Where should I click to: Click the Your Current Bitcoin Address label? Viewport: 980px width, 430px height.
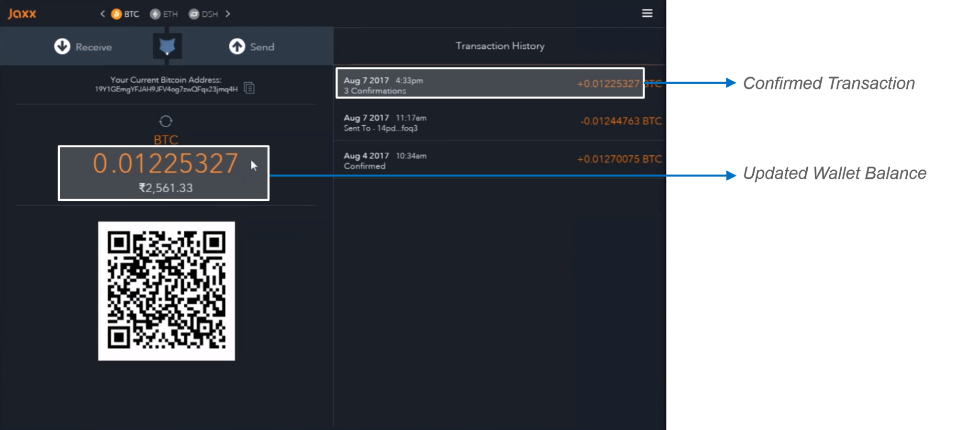pyautogui.click(x=166, y=80)
